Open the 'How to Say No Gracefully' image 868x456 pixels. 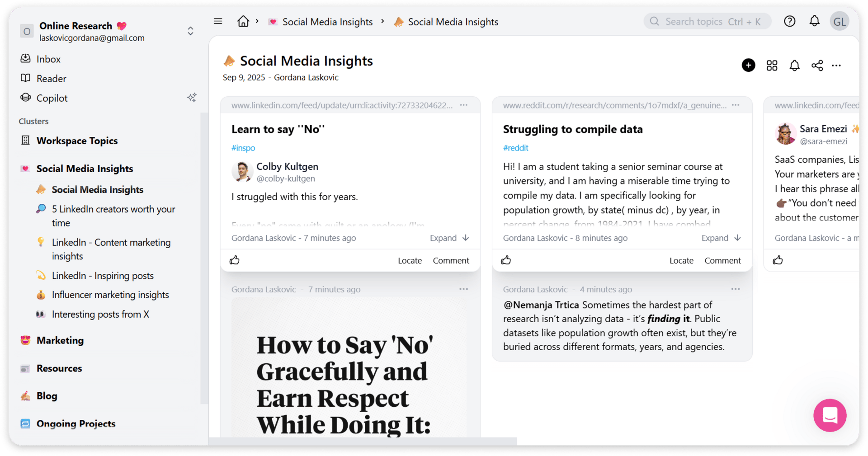tap(349, 367)
